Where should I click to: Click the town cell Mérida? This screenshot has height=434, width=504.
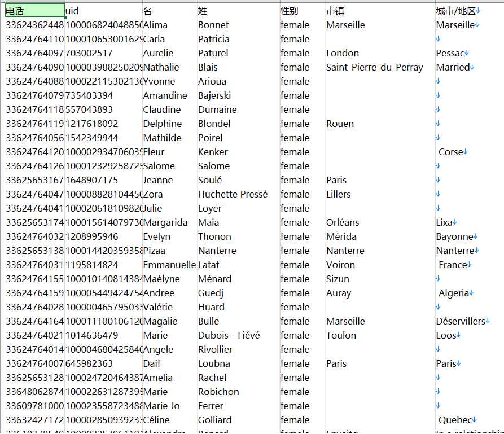pos(380,236)
